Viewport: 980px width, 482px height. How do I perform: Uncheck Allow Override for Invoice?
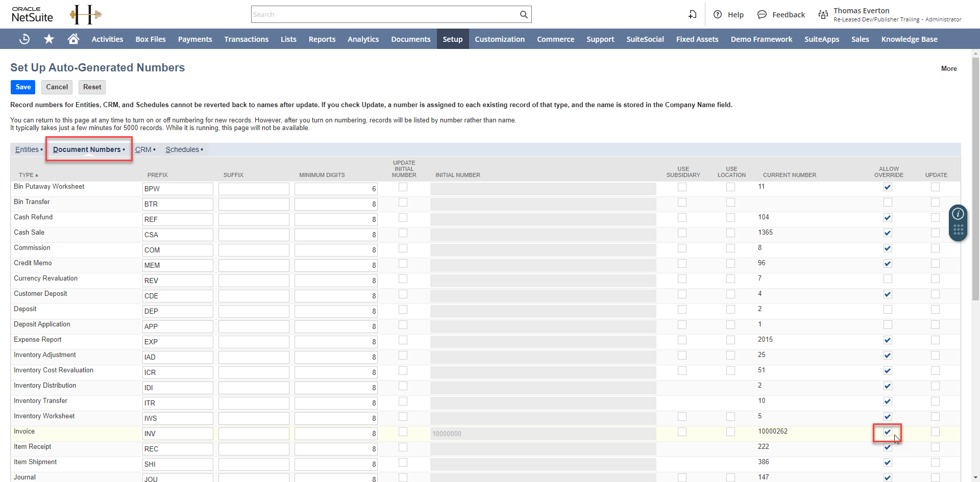point(888,431)
